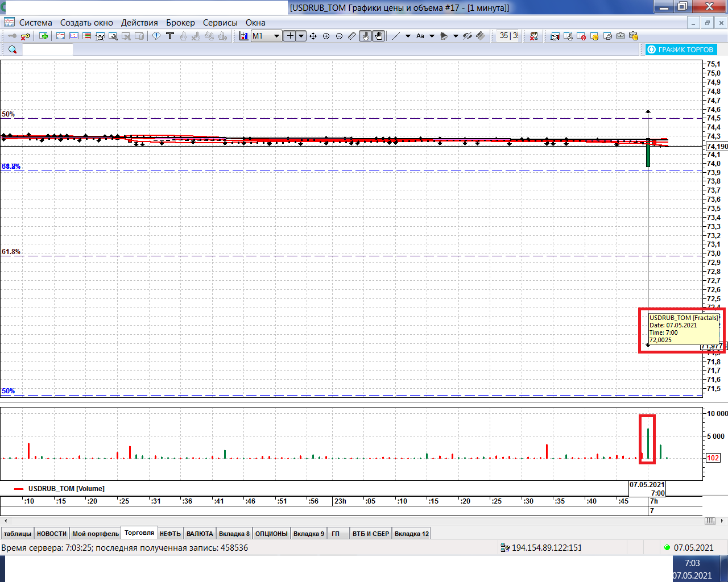Image resolution: width=728 pixels, height=582 pixels.
Task: Click the red 102 volume value label
Action: click(713, 458)
